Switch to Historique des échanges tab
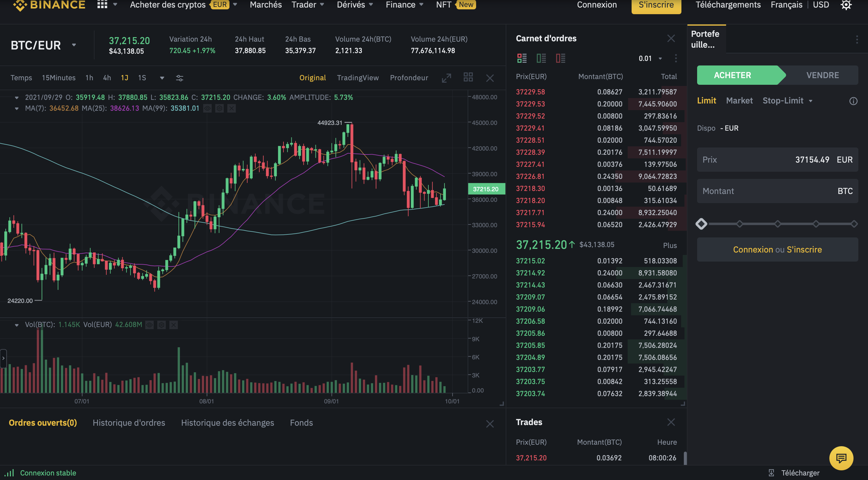The height and width of the screenshot is (480, 868). tap(227, 423)
